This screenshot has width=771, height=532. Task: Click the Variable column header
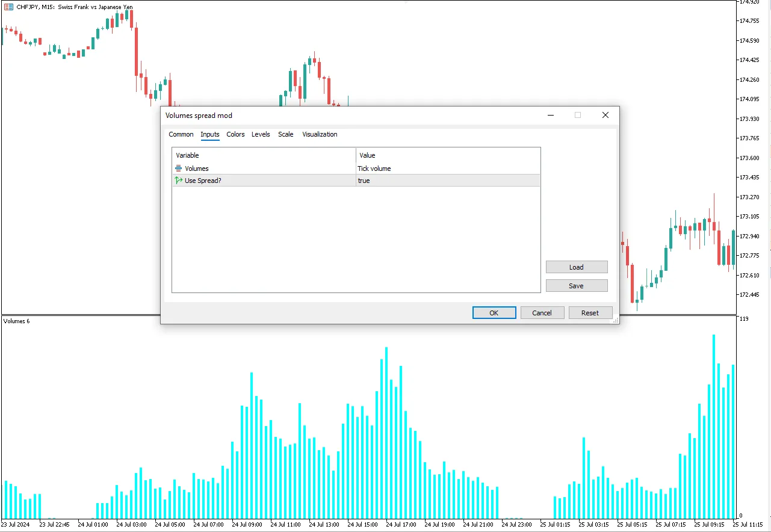click(x=264, y=155)
